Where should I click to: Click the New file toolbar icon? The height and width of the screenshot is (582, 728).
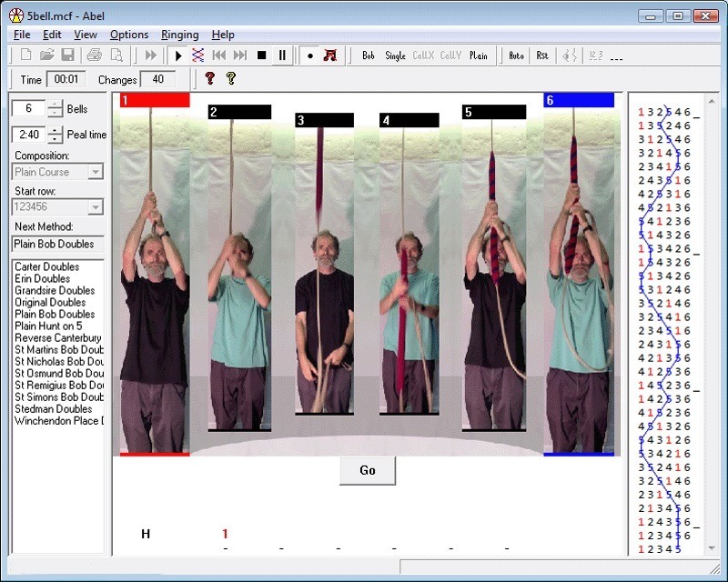pyautogui.click(x=26, y=55)
